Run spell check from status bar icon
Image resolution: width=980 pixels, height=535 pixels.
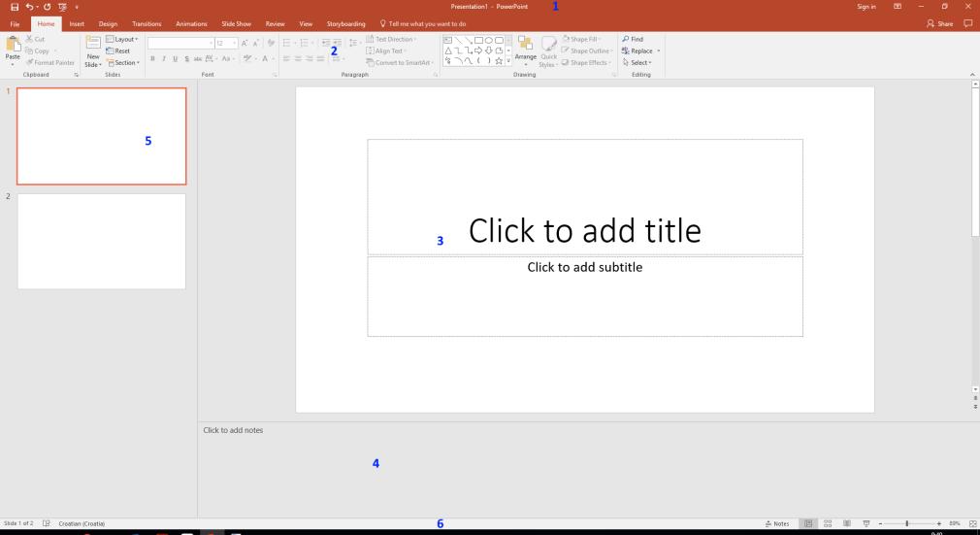[x=47, y=523]
